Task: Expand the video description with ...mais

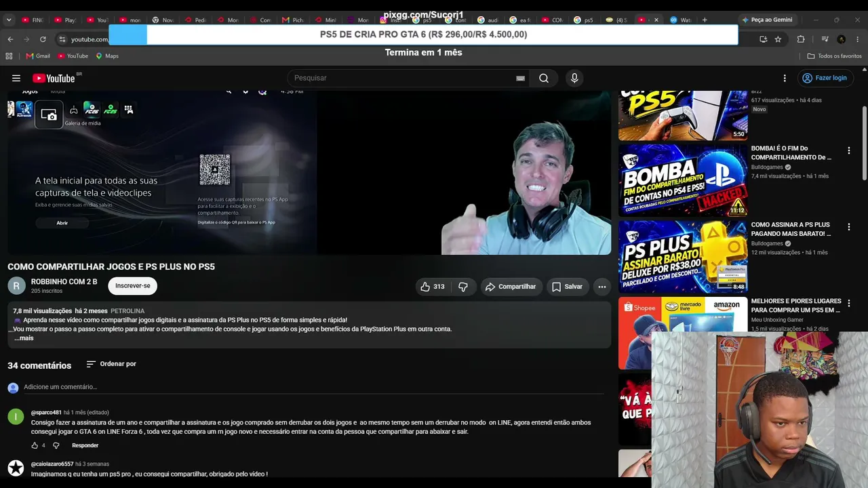Action: tap(24, 338)
